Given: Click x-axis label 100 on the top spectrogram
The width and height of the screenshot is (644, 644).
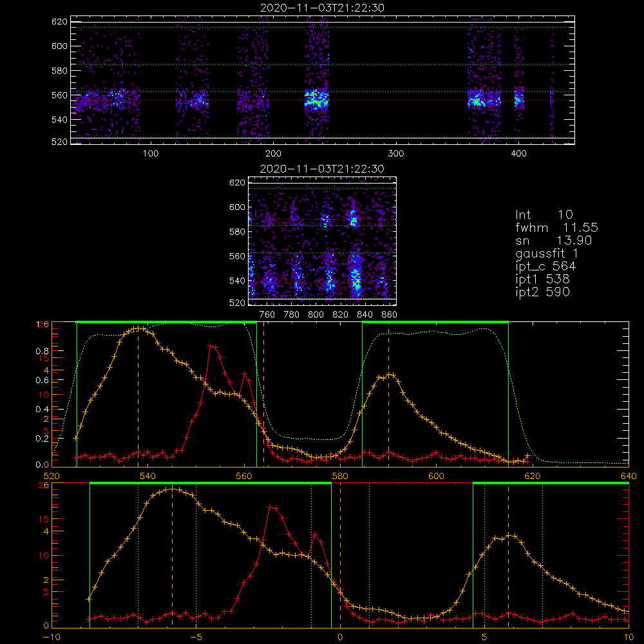Looking at the screenshot, I should [151, 154].
